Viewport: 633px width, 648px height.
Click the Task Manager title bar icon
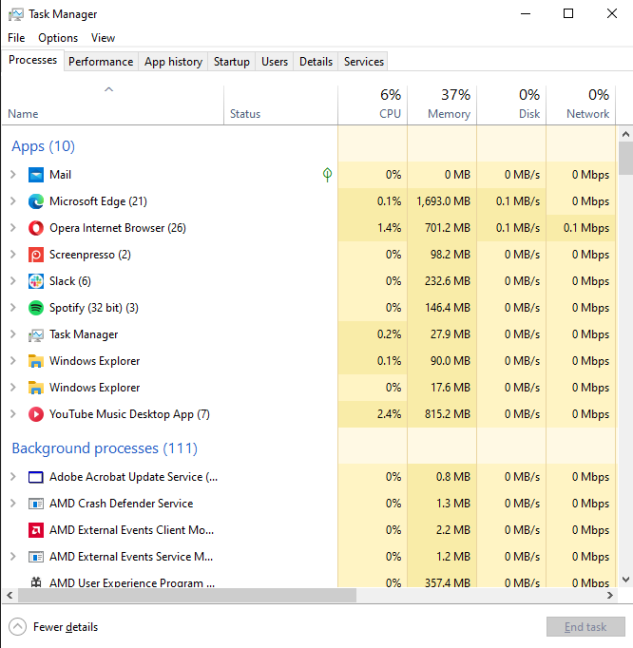pyautogui.click(x=16, y=14)
